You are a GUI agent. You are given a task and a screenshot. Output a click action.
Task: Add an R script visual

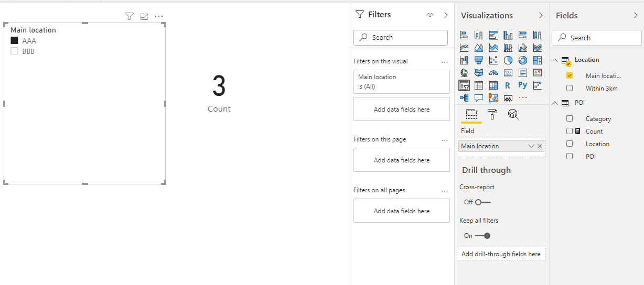coord(508,85)
